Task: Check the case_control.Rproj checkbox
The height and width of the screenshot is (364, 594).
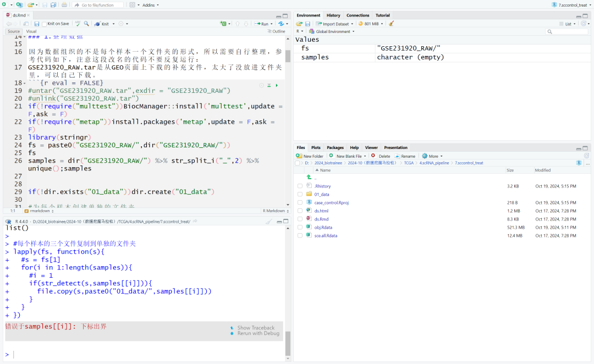Action: click(x=300, y=203)
